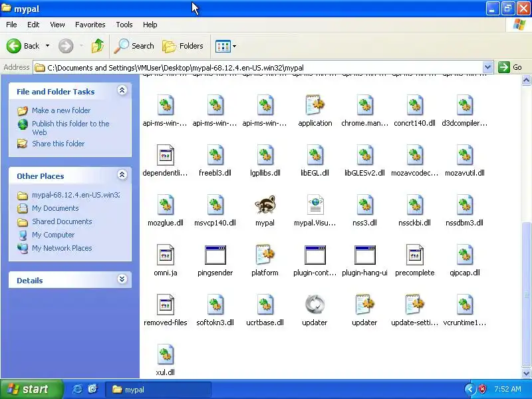This screenshot has width=532, height=399.
Task: Open parent folder mypal-68.12.4.en-US.win32 link
Action: click(x=76, y=195)
